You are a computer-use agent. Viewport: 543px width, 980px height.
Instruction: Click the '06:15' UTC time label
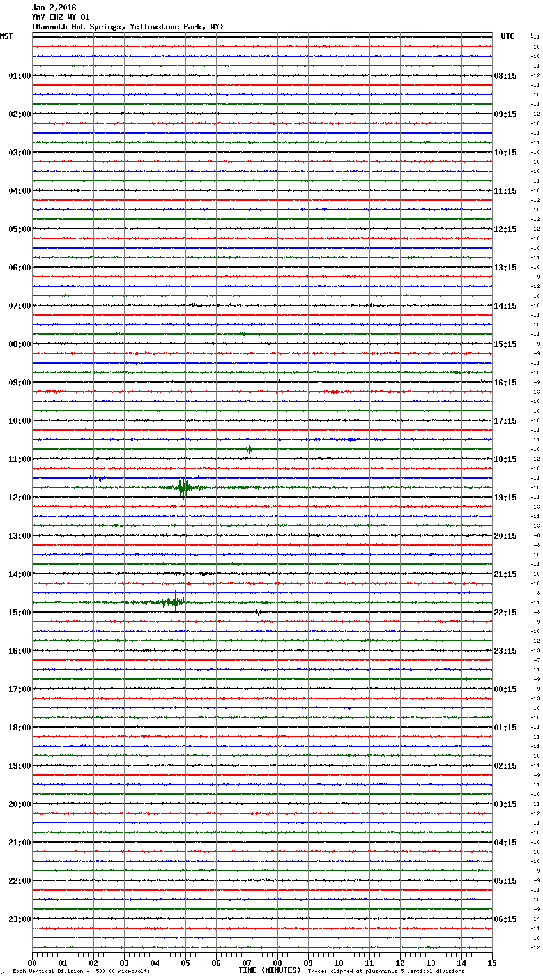pos(505,919)
